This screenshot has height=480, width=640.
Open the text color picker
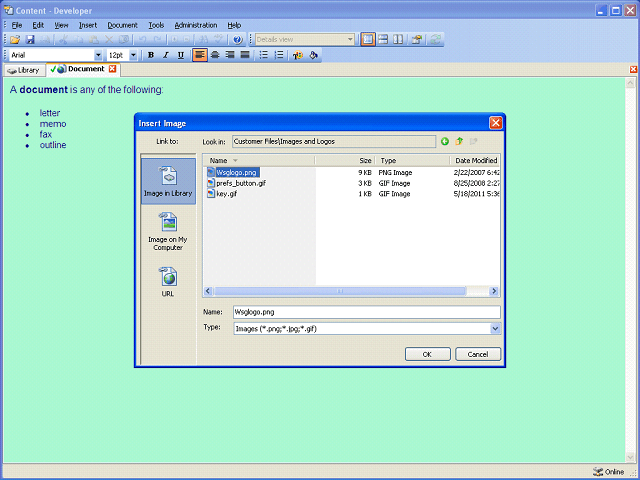click(298, 55)
